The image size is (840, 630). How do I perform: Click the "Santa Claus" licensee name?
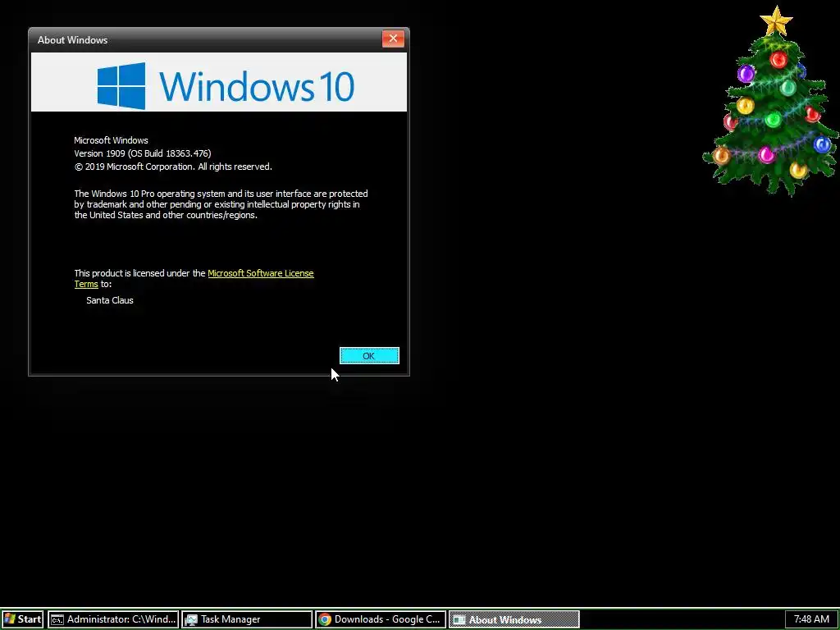[110, 300]
